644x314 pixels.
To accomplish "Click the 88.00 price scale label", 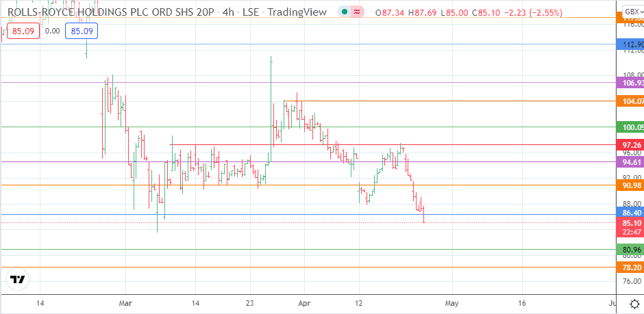I will pos(632,204).
